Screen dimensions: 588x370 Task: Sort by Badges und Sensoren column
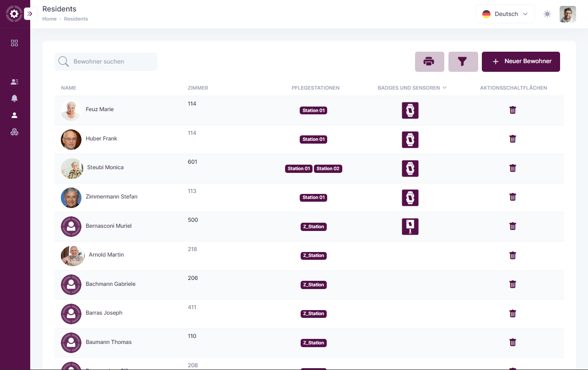411,88
